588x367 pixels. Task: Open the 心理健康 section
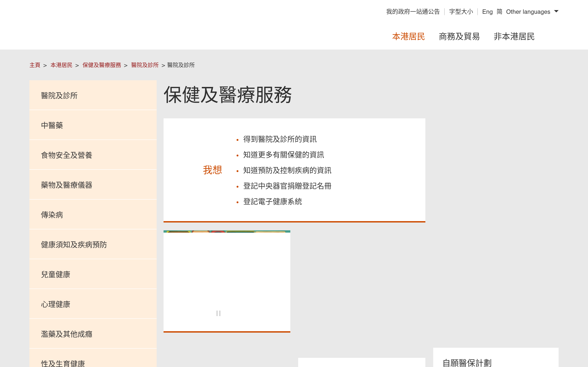(56, 305)
